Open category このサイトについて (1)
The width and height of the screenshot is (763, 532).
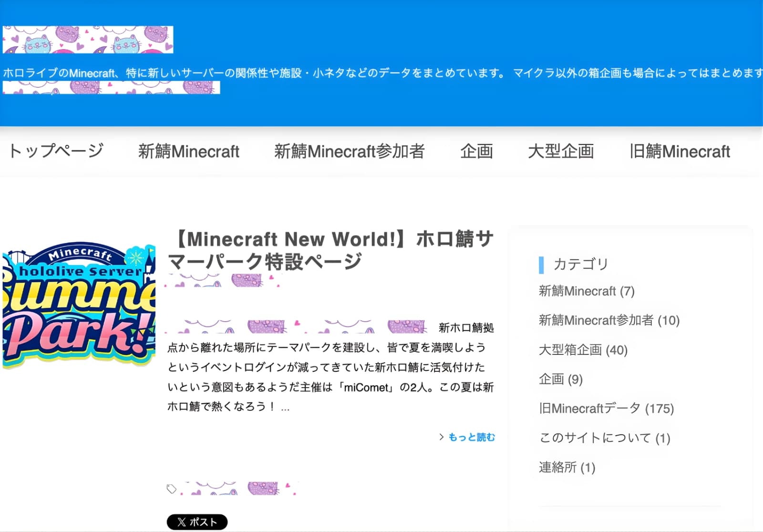605,438
